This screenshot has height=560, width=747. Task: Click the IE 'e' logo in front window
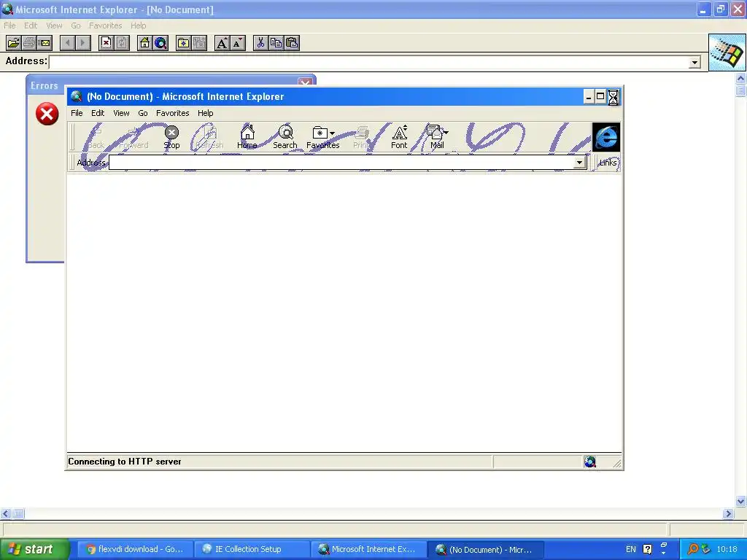[606, 137]
